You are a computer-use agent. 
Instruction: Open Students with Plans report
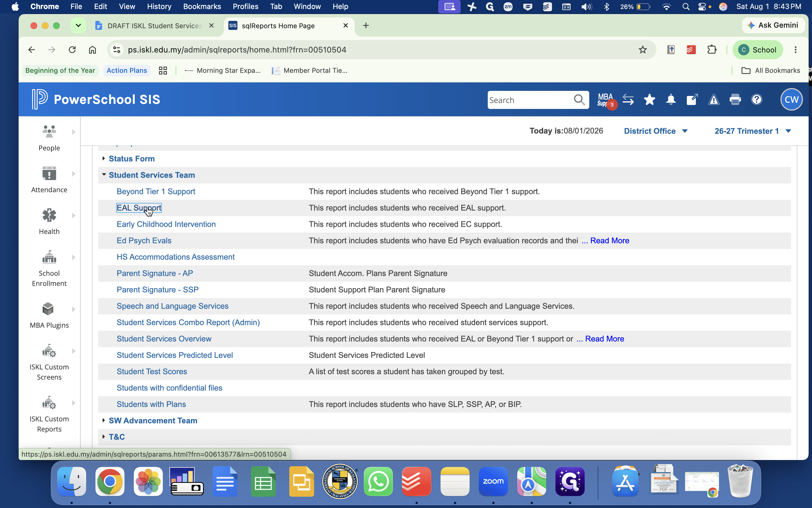click(151, 404)
